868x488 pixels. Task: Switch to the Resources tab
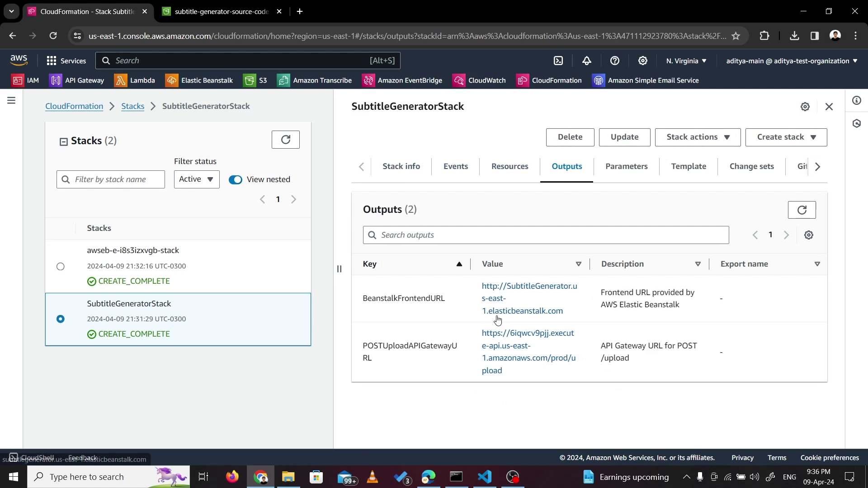tap(509, 166)
